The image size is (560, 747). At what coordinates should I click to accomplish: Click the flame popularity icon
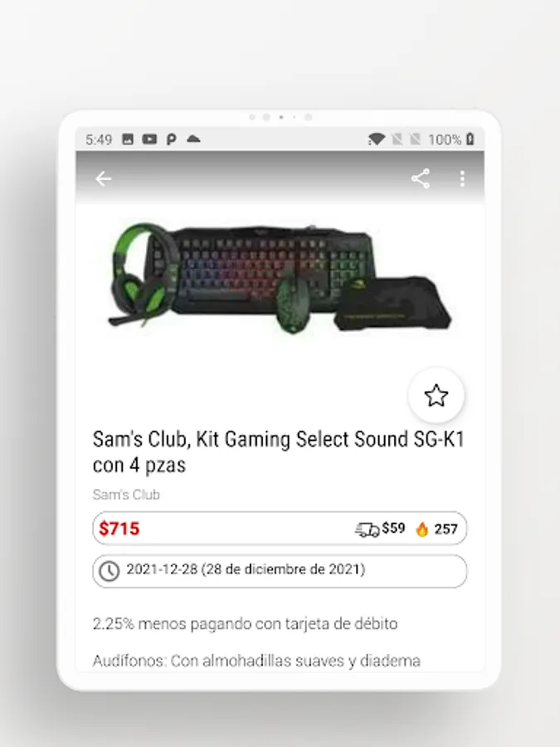(x=422, y=529)
